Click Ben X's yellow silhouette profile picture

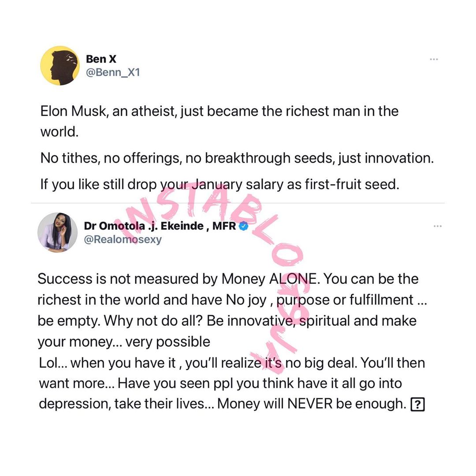tap(59, 65)
